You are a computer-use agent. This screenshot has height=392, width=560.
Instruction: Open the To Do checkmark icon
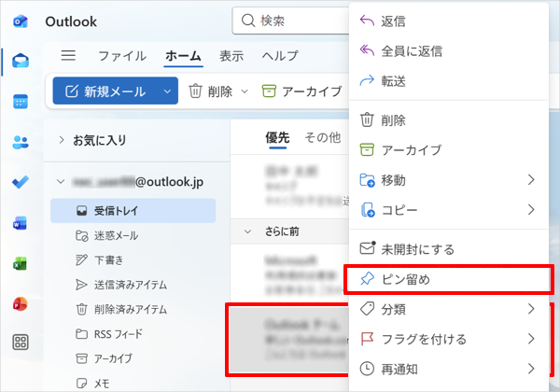pyautogui.click(x=21, y=182)
